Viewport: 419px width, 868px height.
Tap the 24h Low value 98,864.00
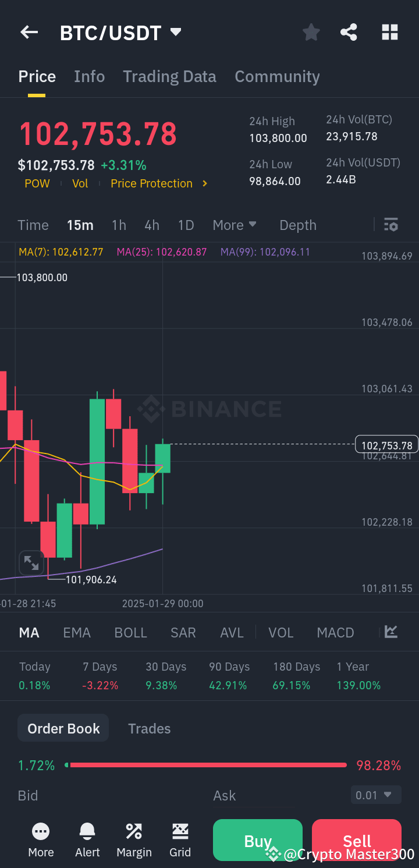tap(275, 181)
